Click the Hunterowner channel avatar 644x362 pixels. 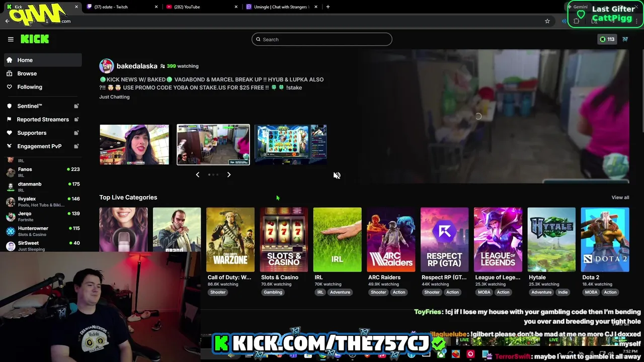[11, 231]
